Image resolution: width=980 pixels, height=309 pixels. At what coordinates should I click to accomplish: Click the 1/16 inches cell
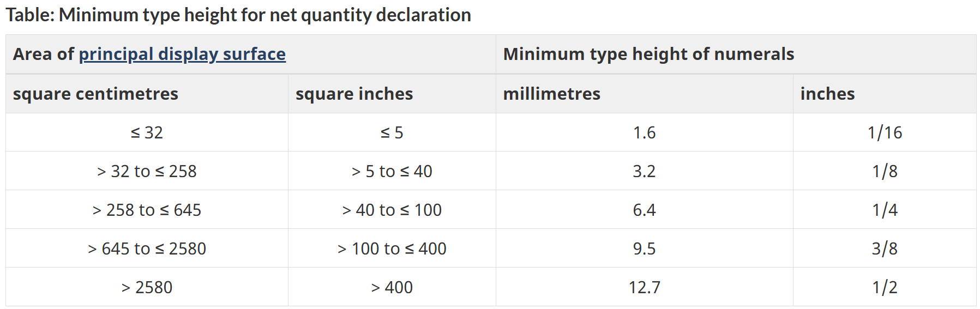pos(885,132)
